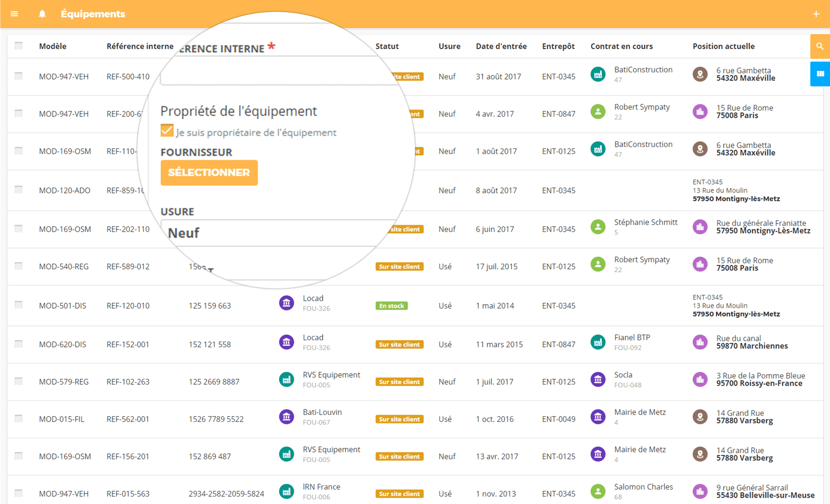
Task: Click Robert Sympaty avatar in REF-589-012 row
Action: point(598,264)
